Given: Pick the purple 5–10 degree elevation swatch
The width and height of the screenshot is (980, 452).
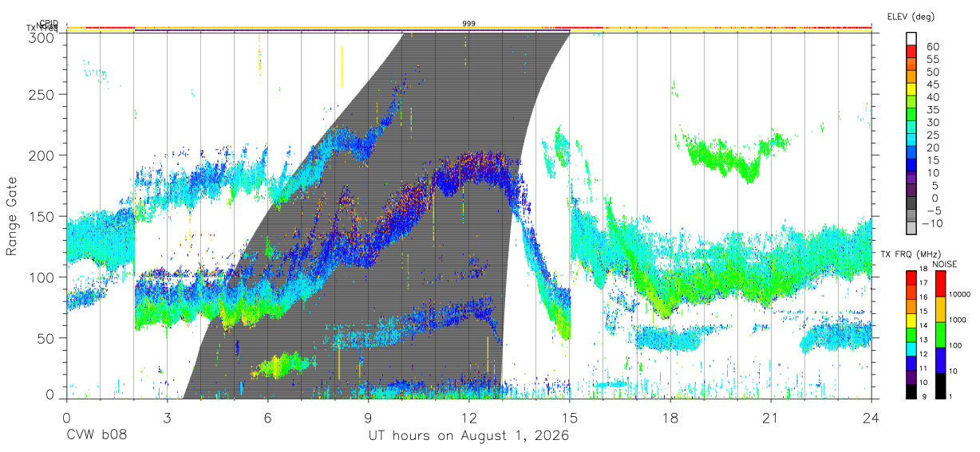Looking at the screenshot, I should tap(912, 179).
